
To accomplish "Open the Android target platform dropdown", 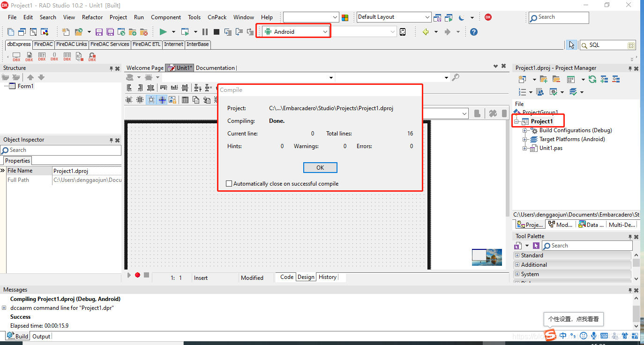I will pos(325,32).
